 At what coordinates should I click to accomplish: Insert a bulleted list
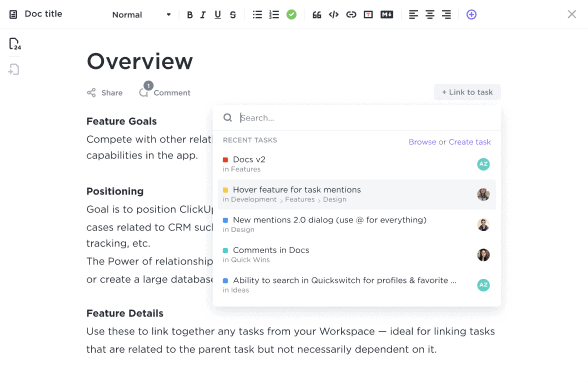pos(257,15)
